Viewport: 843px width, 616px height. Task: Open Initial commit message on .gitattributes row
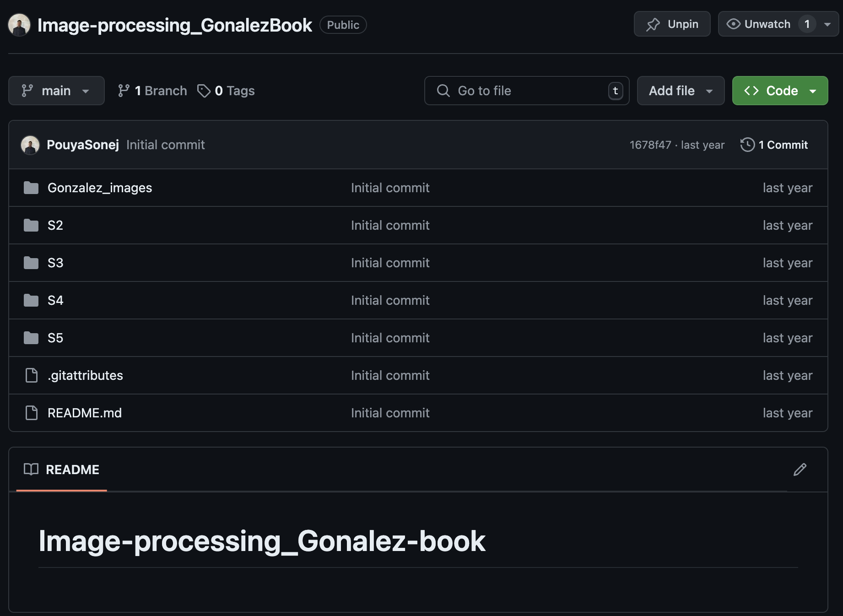tap(390, 375)
